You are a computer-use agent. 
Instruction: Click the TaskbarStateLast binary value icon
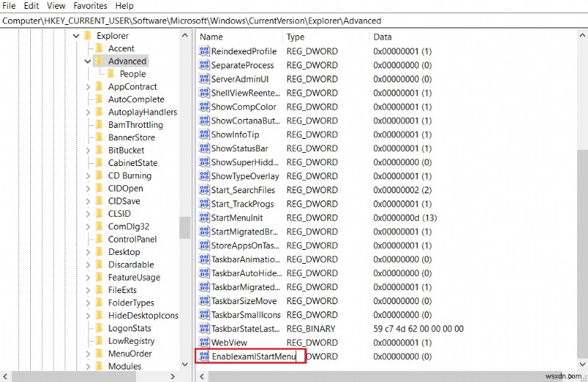(x=204, y=328)
